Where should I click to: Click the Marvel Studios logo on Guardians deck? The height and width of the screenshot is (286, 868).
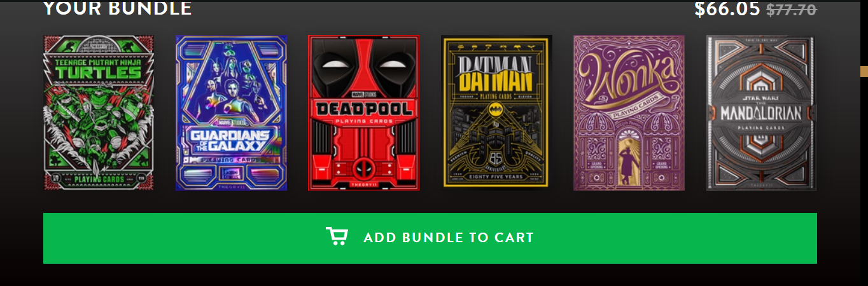click(x=231, y=122)
